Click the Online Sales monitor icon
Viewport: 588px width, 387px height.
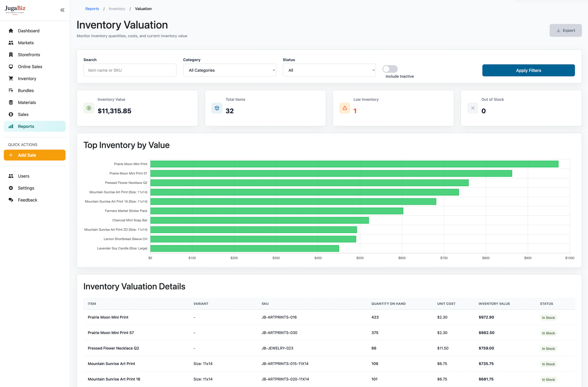tap(11, 67)
